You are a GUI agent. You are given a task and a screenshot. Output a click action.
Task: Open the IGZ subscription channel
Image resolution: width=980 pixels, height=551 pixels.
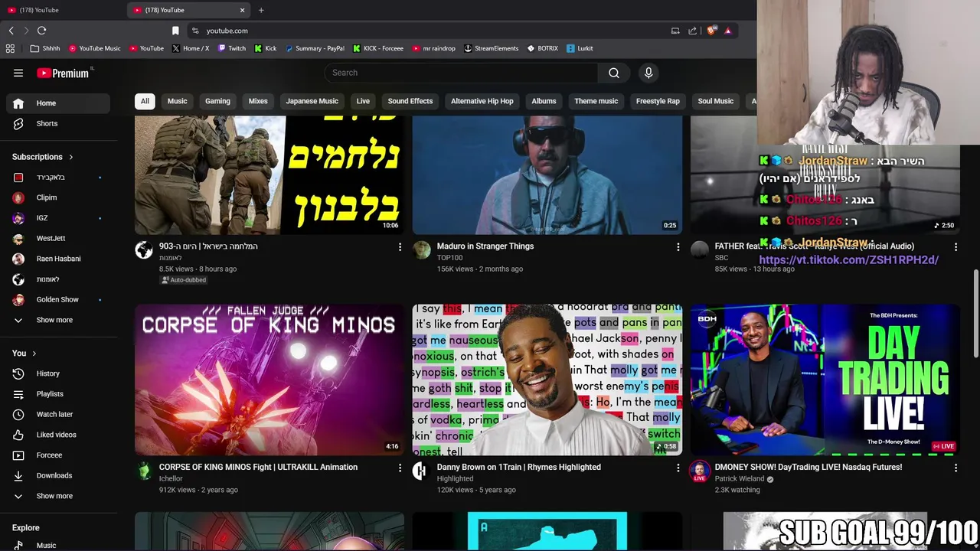(60, 218)
